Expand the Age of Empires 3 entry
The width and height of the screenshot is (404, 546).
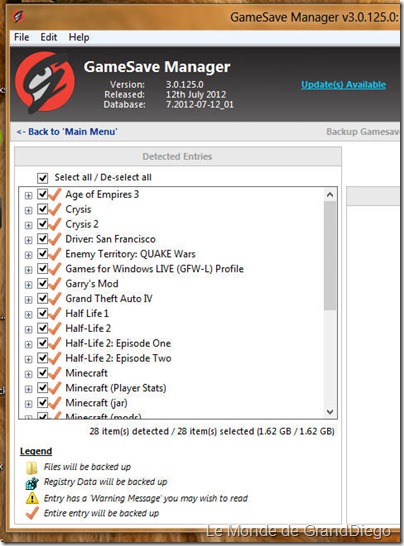29,196
